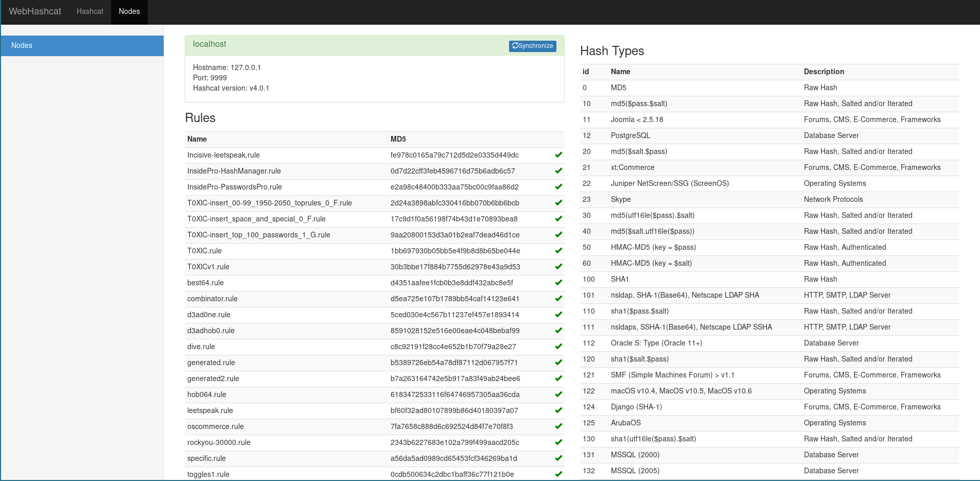
Task: Click the checkmark icon for Incisive-leetspeak.rule
Action: point(558,155)
